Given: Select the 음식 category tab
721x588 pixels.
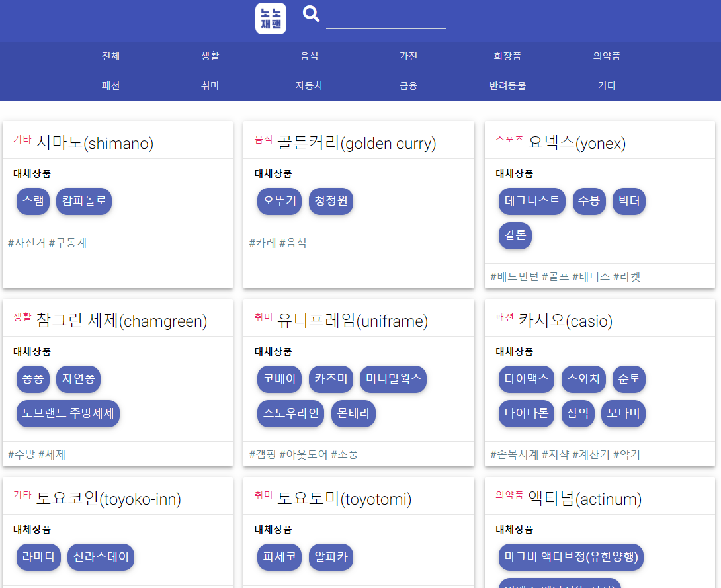Looking at the screenshot, I should click(x=310, y=56).
